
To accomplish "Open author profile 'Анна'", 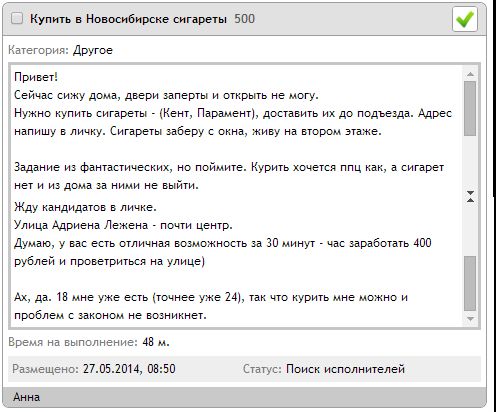I will point(27,397).
